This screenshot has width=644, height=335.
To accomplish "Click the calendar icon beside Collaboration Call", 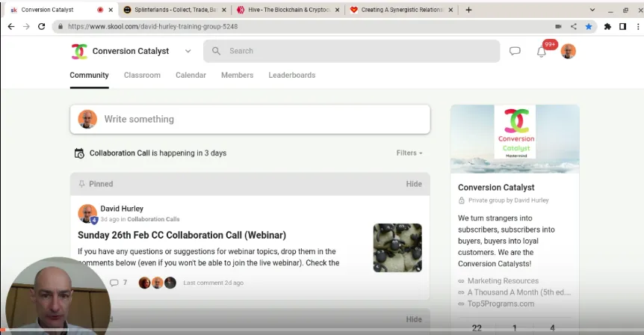I will point(79,153).
